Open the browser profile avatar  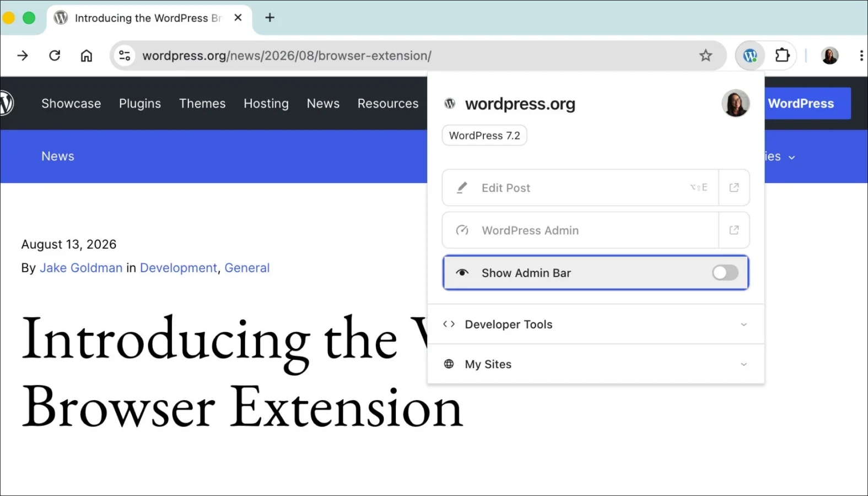pos(829,55)
